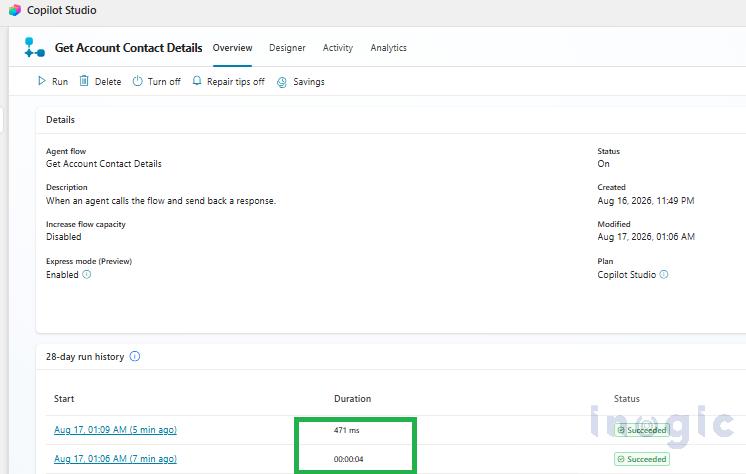Screen dimensions: 746x474
Task: Click the 28-day run history heading
Action: [85, 356]
